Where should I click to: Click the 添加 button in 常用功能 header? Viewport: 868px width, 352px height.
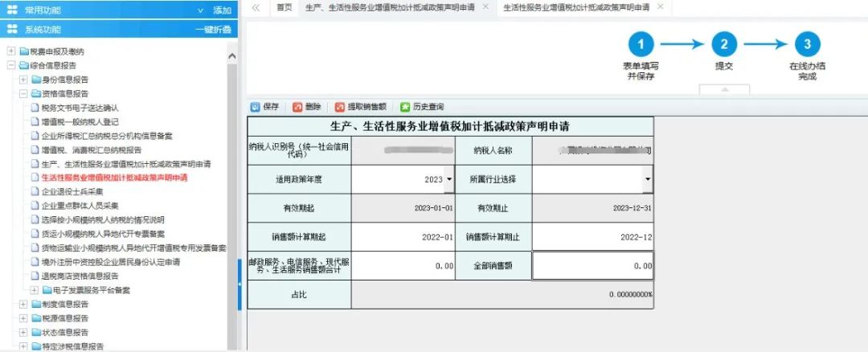click(222, 10)
